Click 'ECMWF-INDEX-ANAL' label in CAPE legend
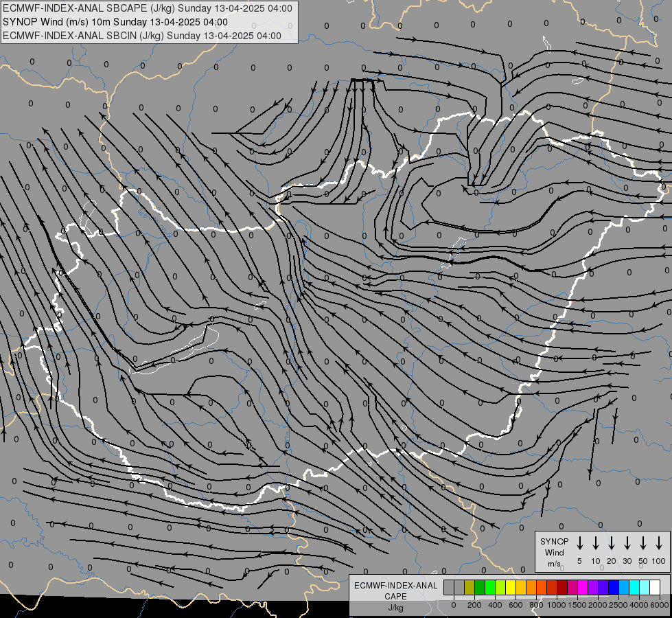672x618 pixels. click(395, 586)
